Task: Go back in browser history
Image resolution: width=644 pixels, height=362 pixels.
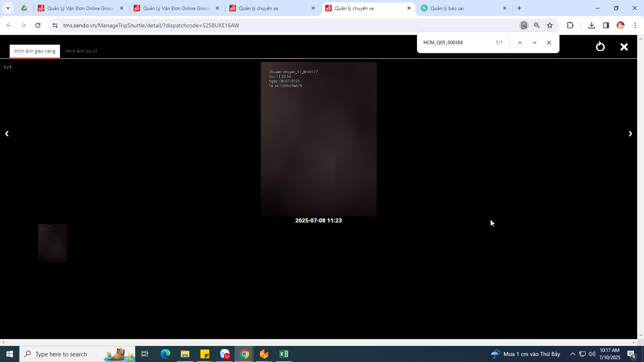Action: pos(9,25)
